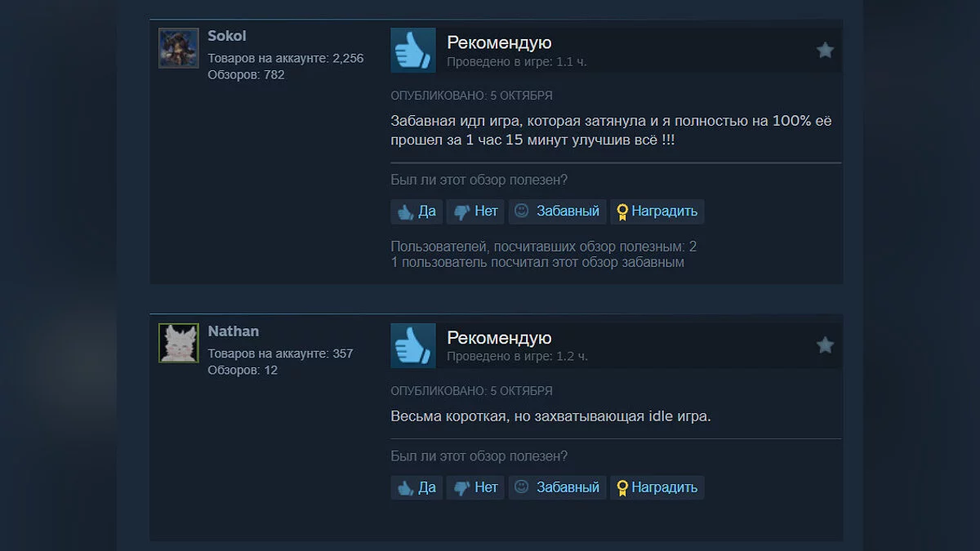This screenshot has height=551, width=980.
Task: Click the star icon on Nathan's review
Action: point(825,345)
